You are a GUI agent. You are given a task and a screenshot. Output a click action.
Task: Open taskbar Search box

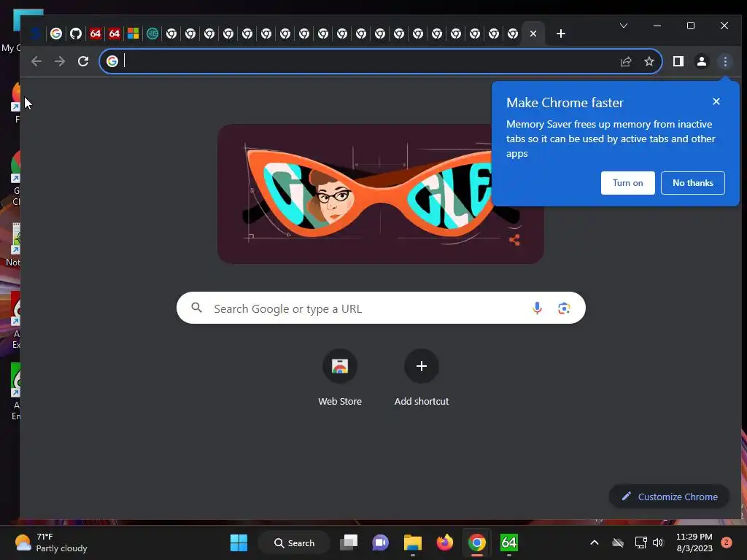295,542
